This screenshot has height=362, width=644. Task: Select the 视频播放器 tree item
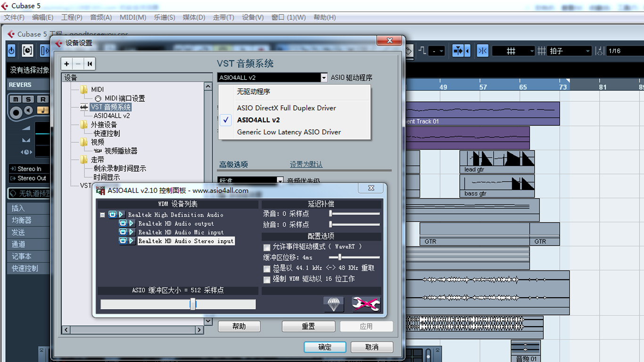pos(121,151)
